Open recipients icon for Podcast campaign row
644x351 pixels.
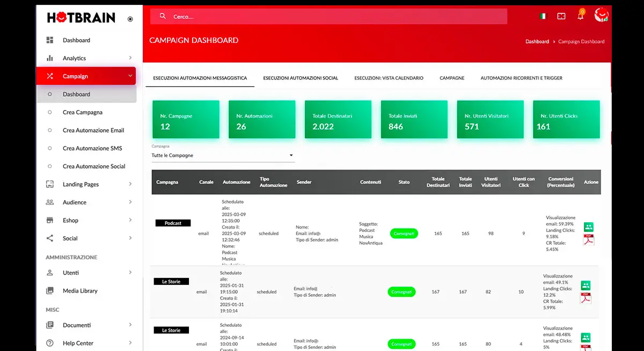[x=589, y=227]
